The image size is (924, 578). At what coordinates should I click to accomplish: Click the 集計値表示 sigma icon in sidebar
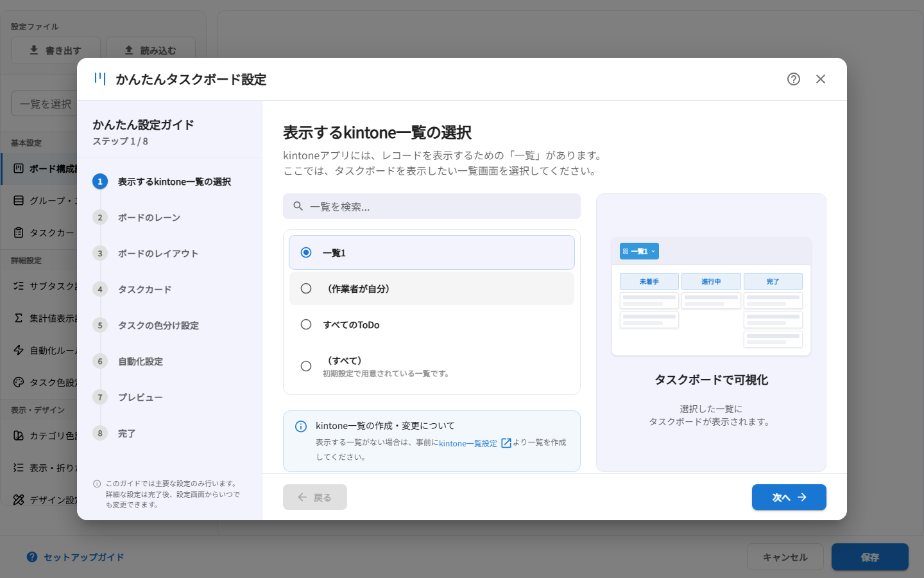[x=19, y=318]
